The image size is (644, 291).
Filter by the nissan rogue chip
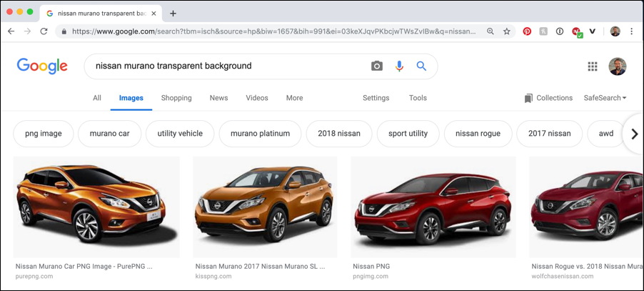(478, 134)
